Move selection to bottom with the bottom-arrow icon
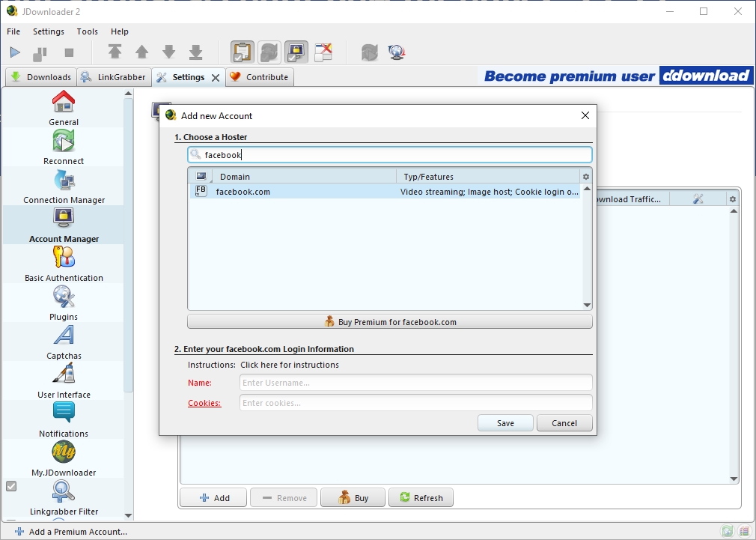Screen dimensions: 756x540 [x=196, y=52]
